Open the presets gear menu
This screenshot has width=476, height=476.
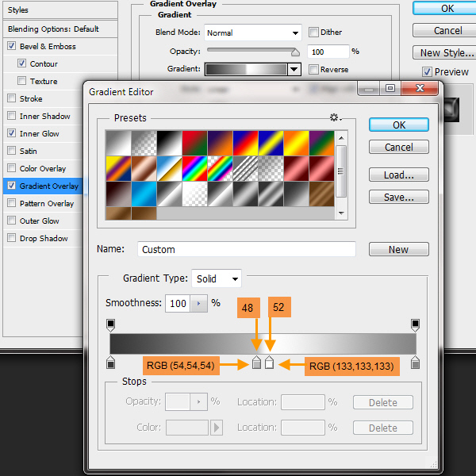(x=336, y=117)
